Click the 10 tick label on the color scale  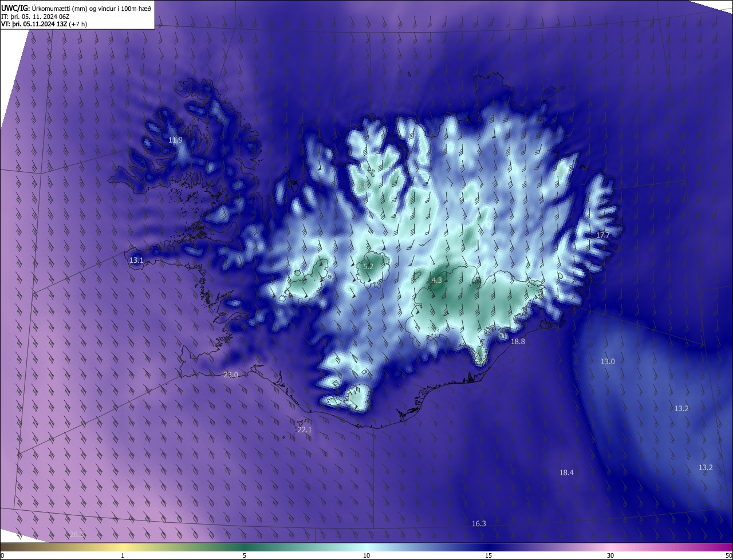point(366,555)
